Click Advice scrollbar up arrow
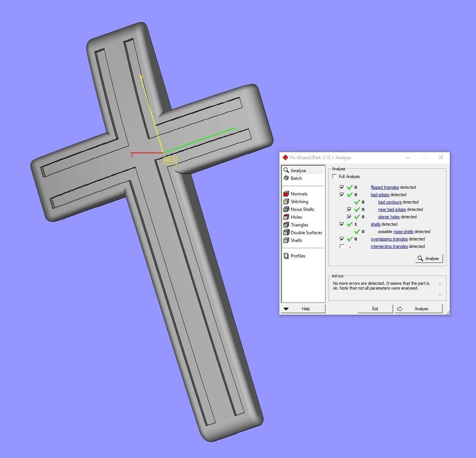This screenshot has height=458, width=476. [440, 284]
